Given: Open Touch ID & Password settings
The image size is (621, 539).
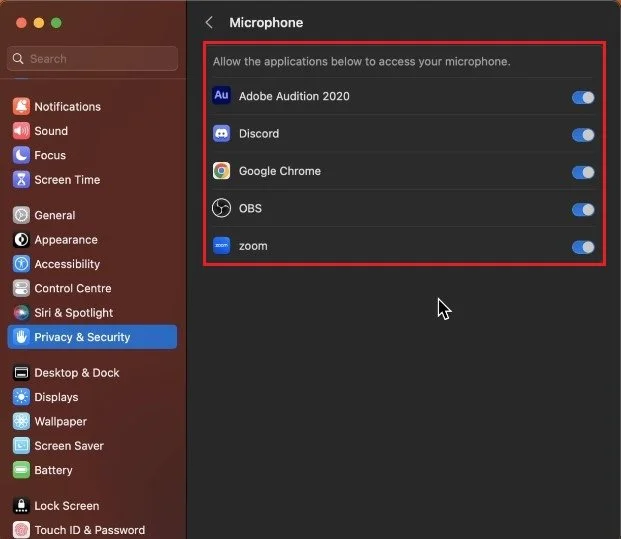Looking at the screenshot, I should tap(92, 530).
